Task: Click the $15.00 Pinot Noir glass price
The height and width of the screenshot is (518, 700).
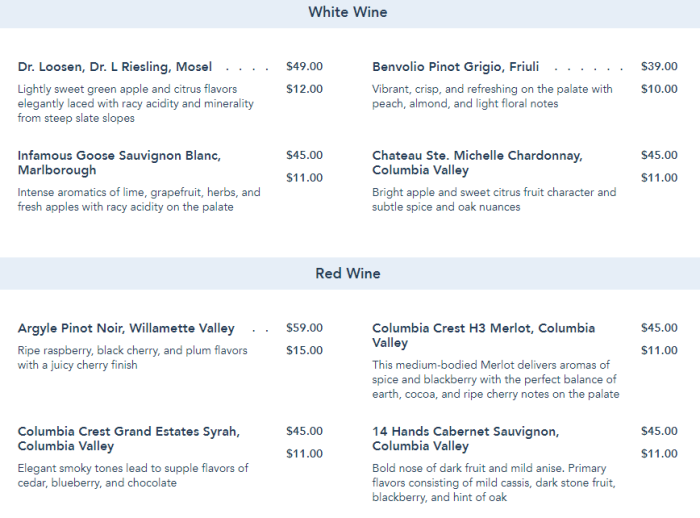Action: [304, 350]
